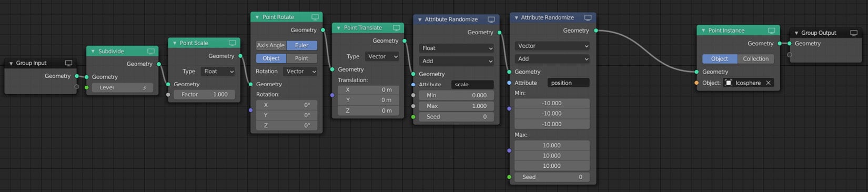Click the Subdivide Level field
Screen dimensions: 868x192
(122, 88)
